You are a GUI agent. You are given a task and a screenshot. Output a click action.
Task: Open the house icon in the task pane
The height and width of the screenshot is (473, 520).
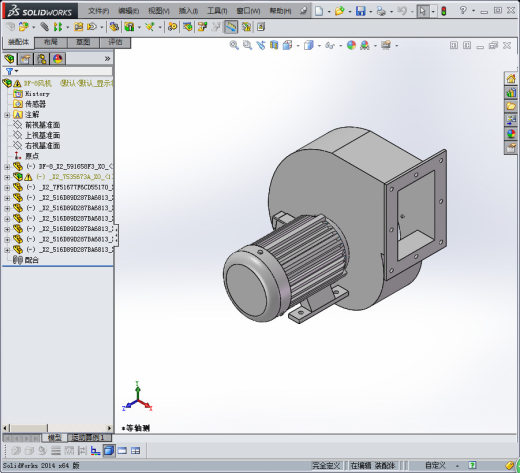pos(511,79)
